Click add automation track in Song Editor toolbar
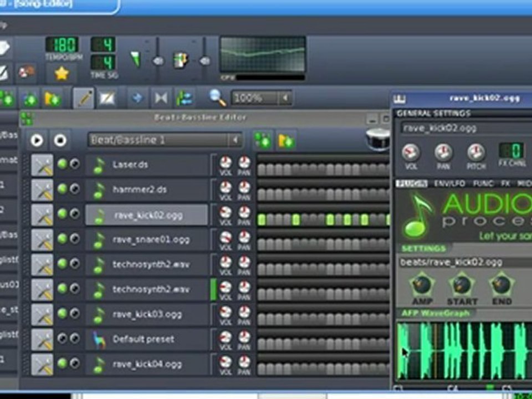The width and height of the screenshot is (532, 399). [x=52, y=99]
